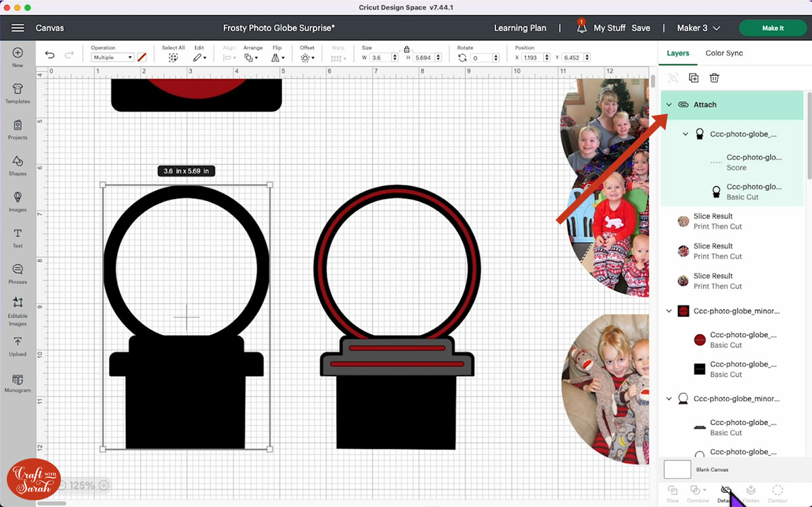Delete selected layer with trash icon
Image resolution: width=812 pixels, height=507 pixels.
point(714,78)
